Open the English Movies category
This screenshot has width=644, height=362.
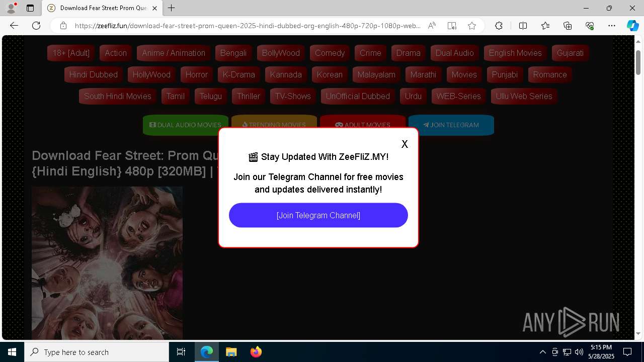point(515,53)
